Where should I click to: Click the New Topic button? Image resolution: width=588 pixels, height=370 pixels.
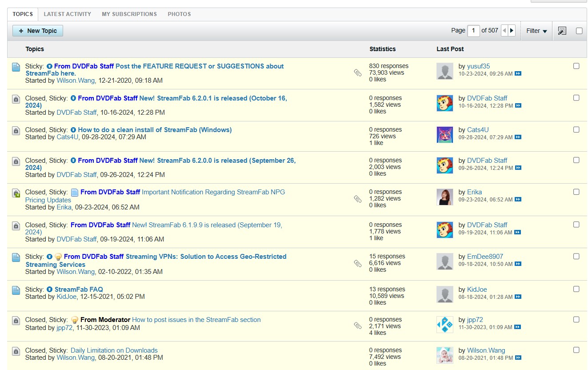click(x=38, y=31)
